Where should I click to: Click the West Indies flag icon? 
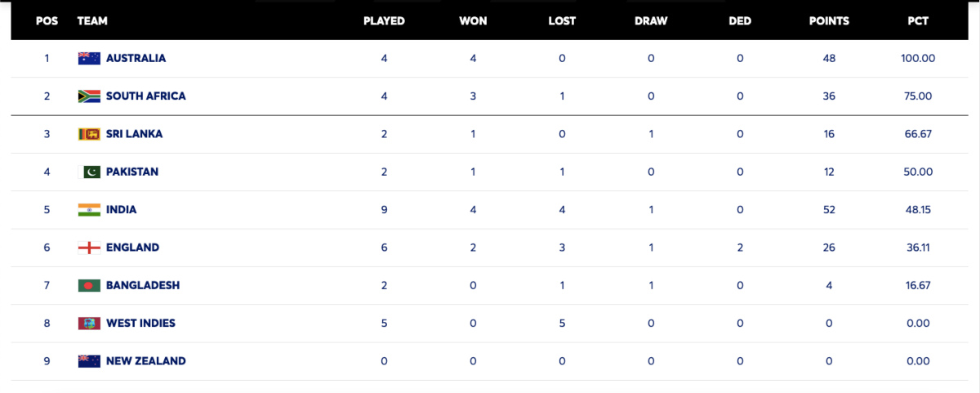pyautogui.click(x=89, y=323)
